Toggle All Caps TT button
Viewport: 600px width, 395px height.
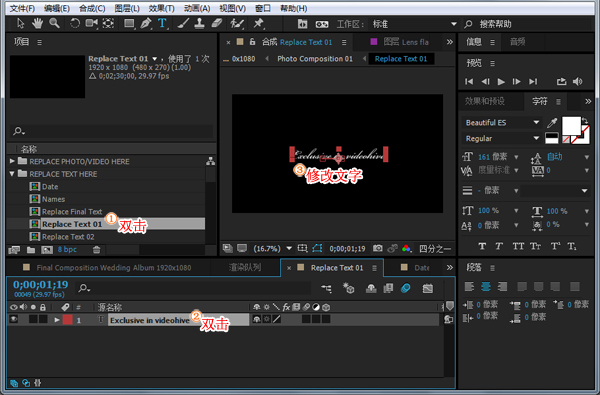click(x=518, y=246)
